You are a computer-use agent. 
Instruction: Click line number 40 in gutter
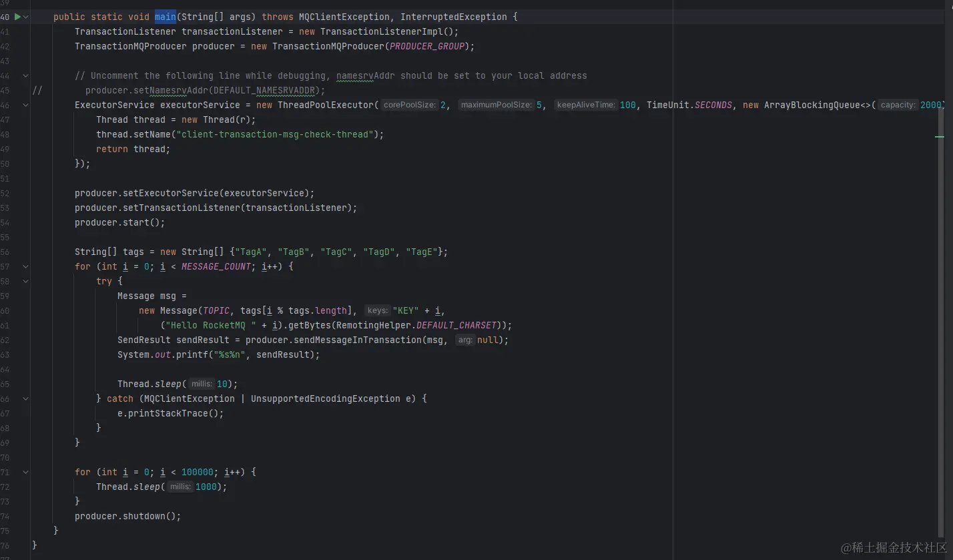[x=5, y=17]
